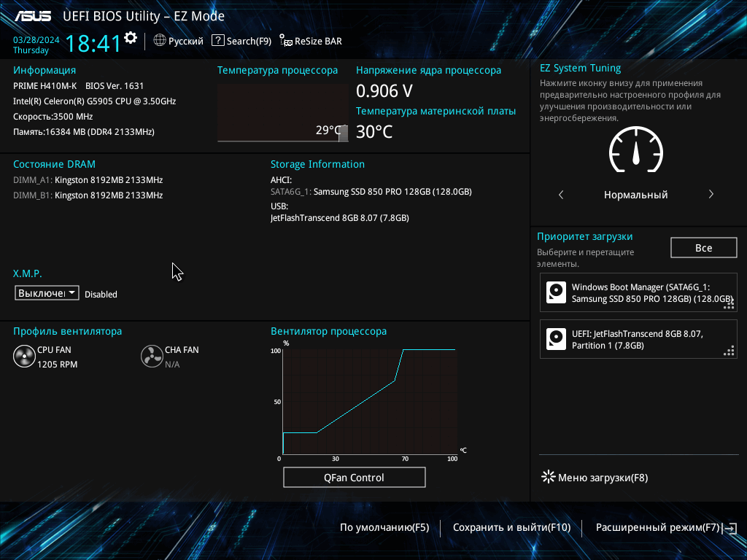Click the Search question mark icon
The width and height of the screenshot is (747, 560).
[217, 41]
